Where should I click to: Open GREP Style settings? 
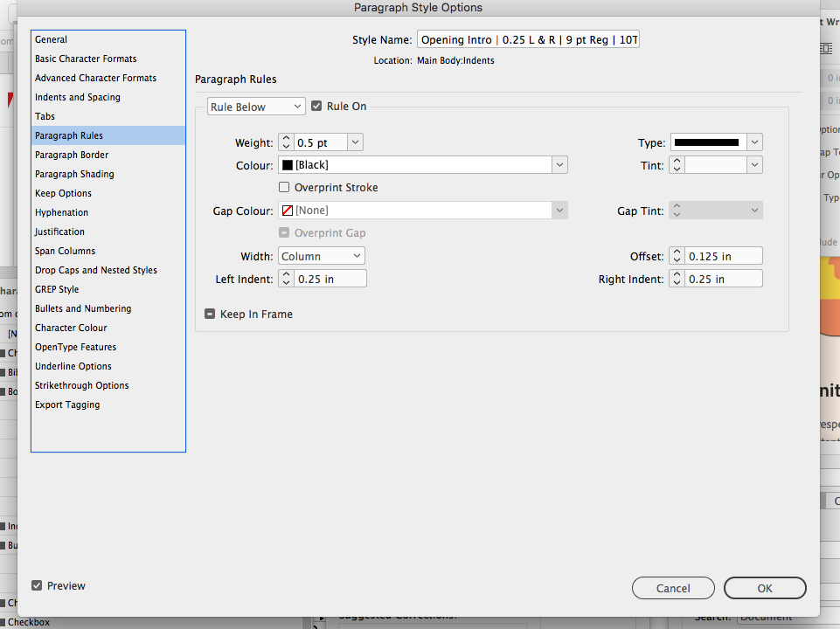[56, 289]
